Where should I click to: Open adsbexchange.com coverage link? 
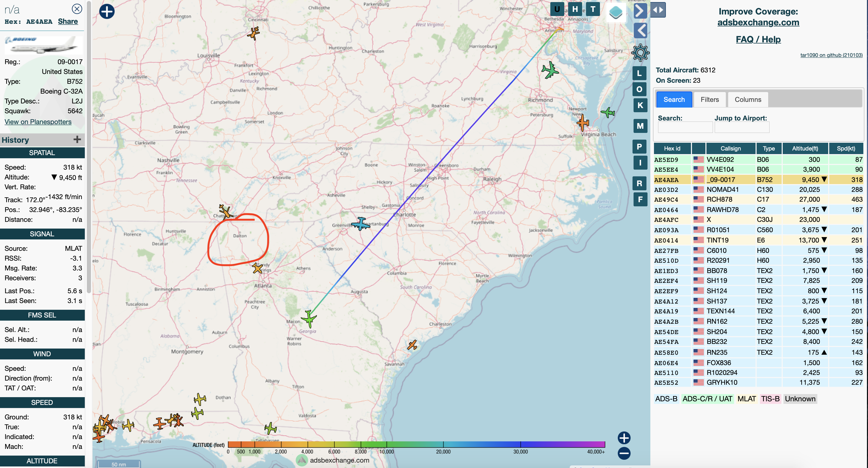tap(758, 22)
